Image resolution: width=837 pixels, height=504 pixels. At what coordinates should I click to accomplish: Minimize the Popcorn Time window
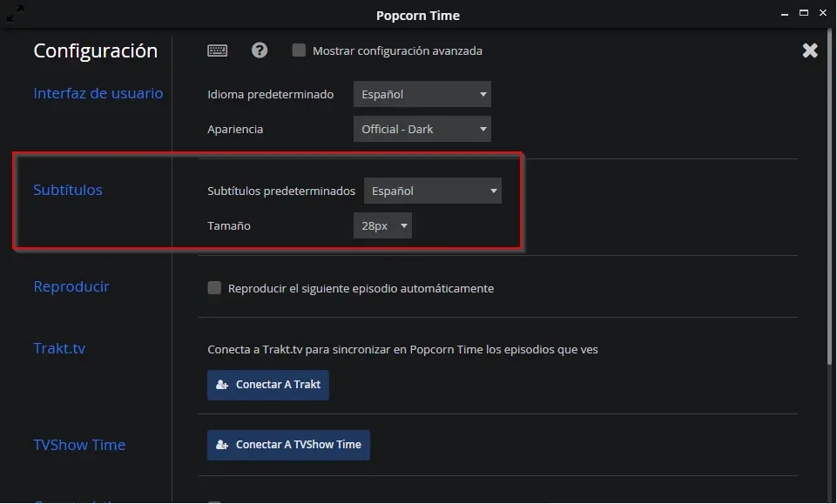(x=784, y=15)
